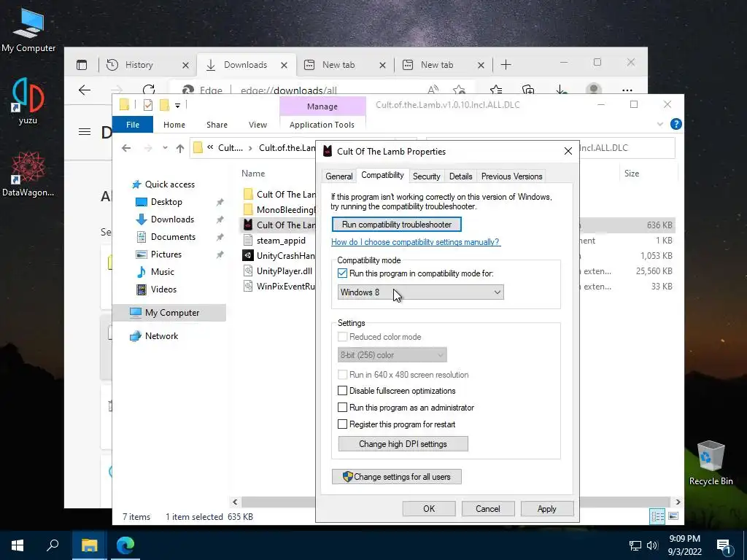The image size is (747, 560).
Task: Select Documents in navigation pane
Action: click(x=173, y=237)
